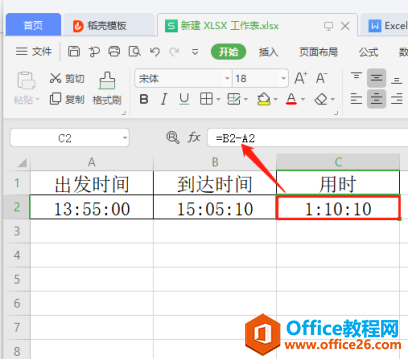Apply red font color A

[x=291, y=99]
